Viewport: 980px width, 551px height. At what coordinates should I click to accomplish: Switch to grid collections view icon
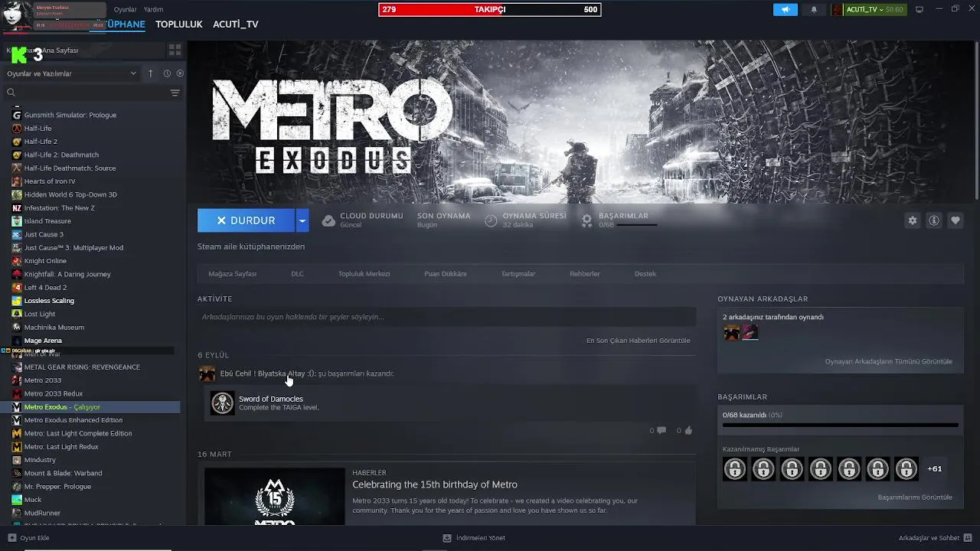pyautogui.click(x=175, y=50)
